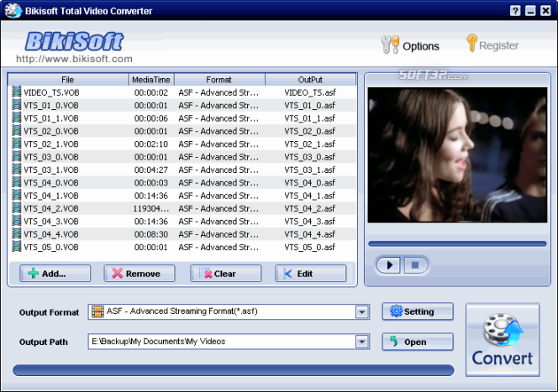
Task: Click the film icon for VTS_02_1.VOB
Action: pos(16,144)
